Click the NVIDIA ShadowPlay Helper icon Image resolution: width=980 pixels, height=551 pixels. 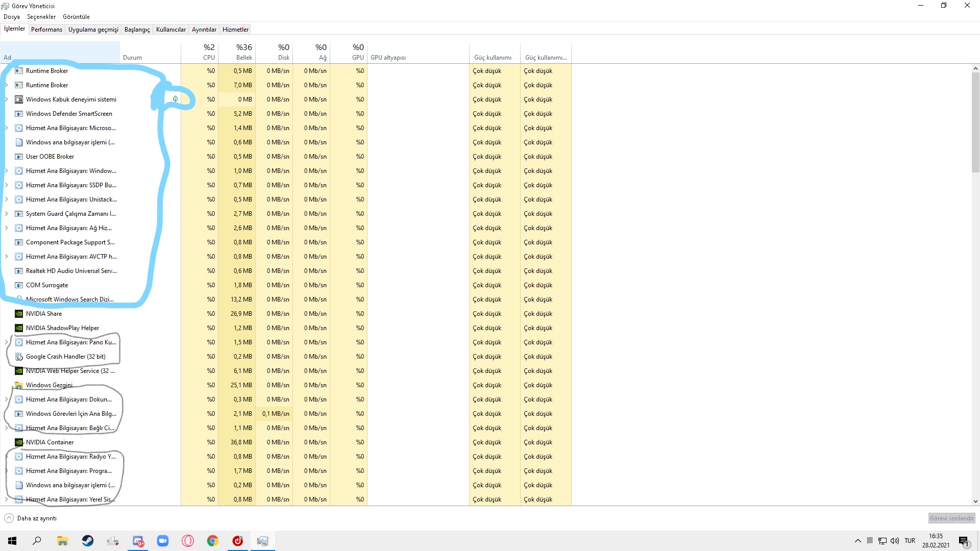tap(19, 328)
